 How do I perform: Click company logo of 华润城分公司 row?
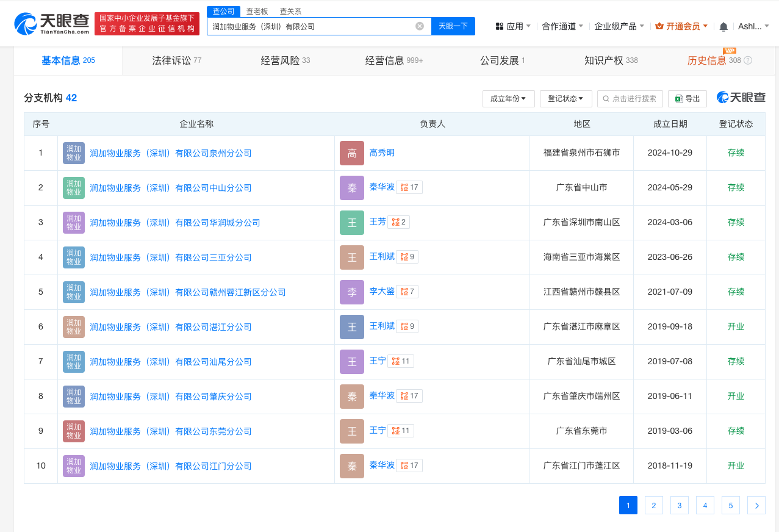[74, 223]
